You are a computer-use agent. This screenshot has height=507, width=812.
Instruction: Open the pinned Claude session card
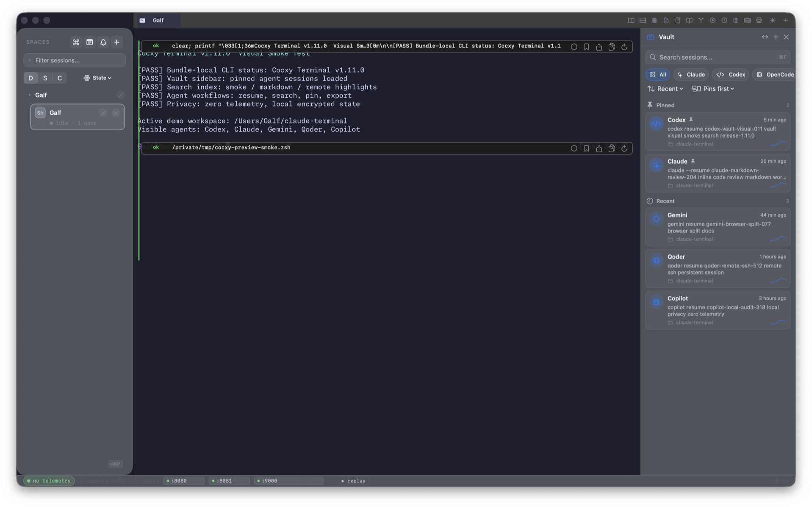718,174
